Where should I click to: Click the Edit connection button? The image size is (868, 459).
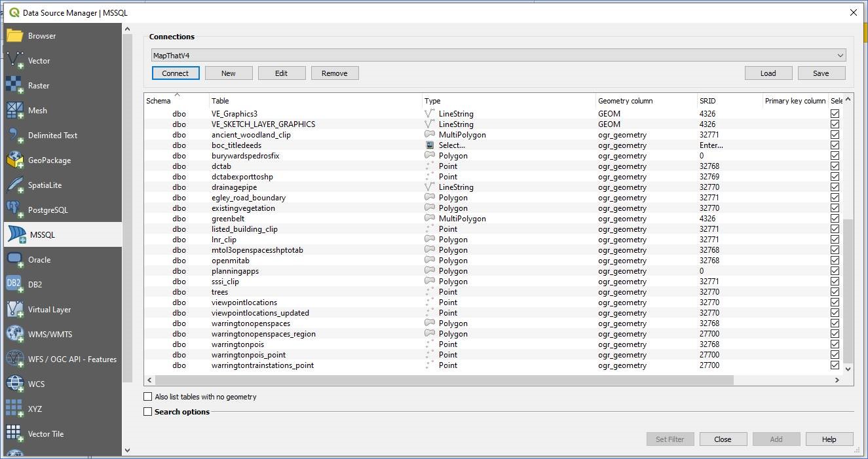pos(282,73)
